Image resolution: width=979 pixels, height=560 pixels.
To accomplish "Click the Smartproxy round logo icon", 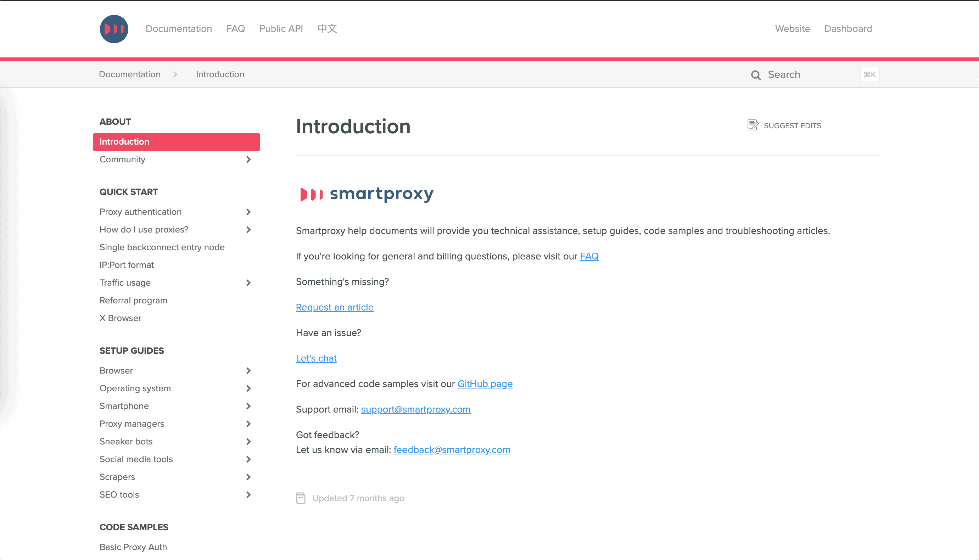I will (114, 29).
